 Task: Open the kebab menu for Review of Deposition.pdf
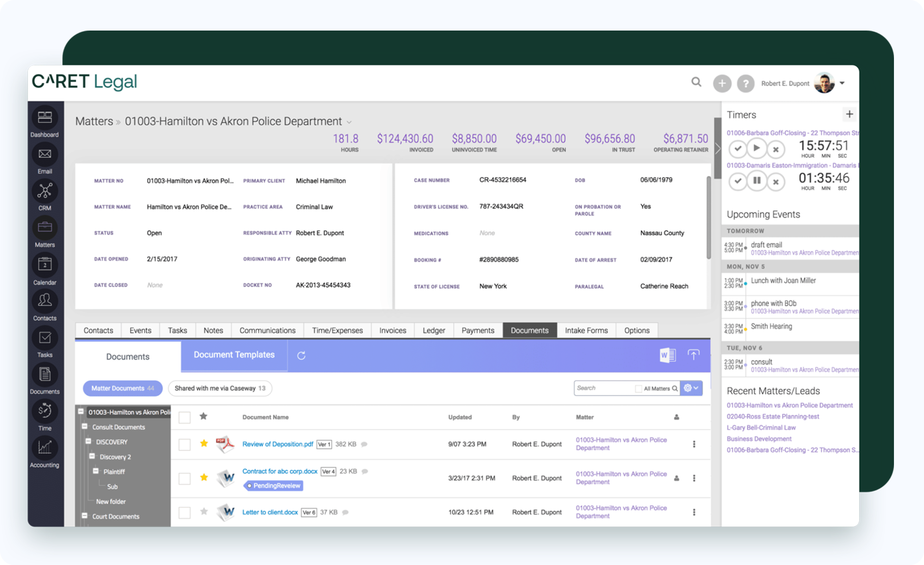pyautogui.click(x=694, y=444)
